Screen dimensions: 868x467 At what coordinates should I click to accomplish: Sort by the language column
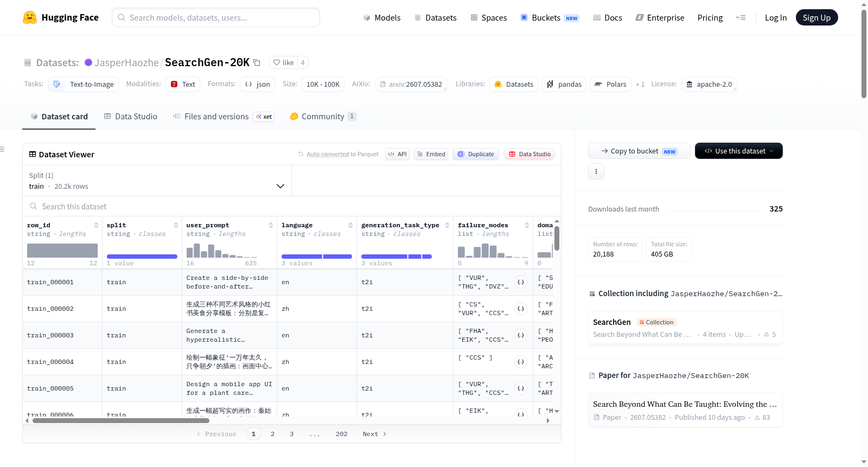click(x=350, y=225)
